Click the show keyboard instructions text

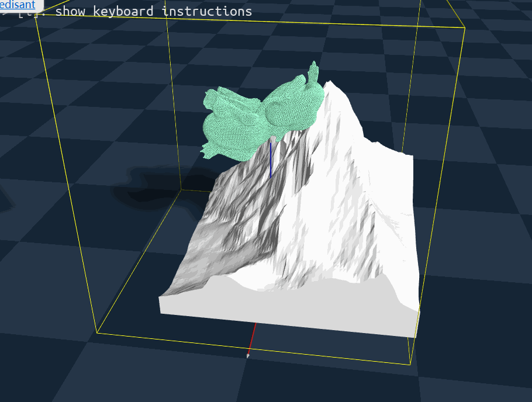pyautogui.click(x=153, y=11)
